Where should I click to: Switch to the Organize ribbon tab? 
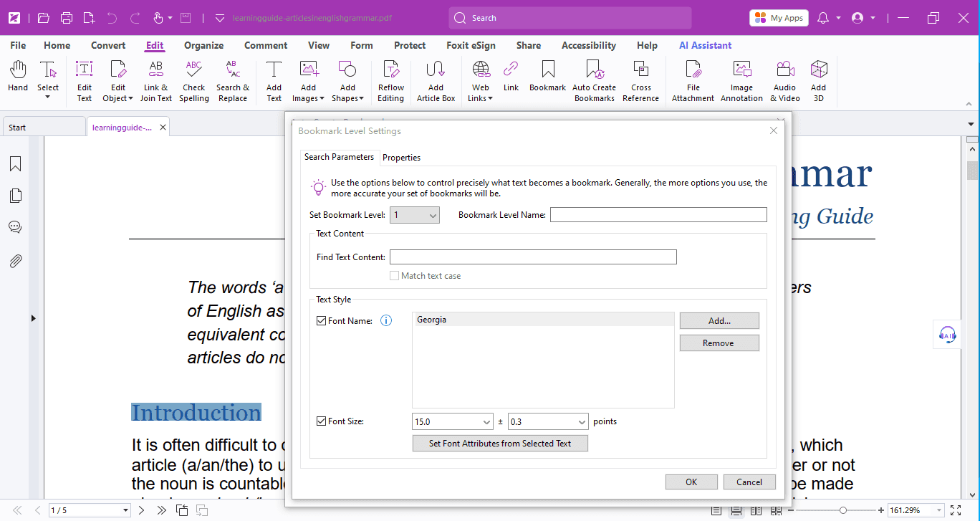[x=203, y=45]
